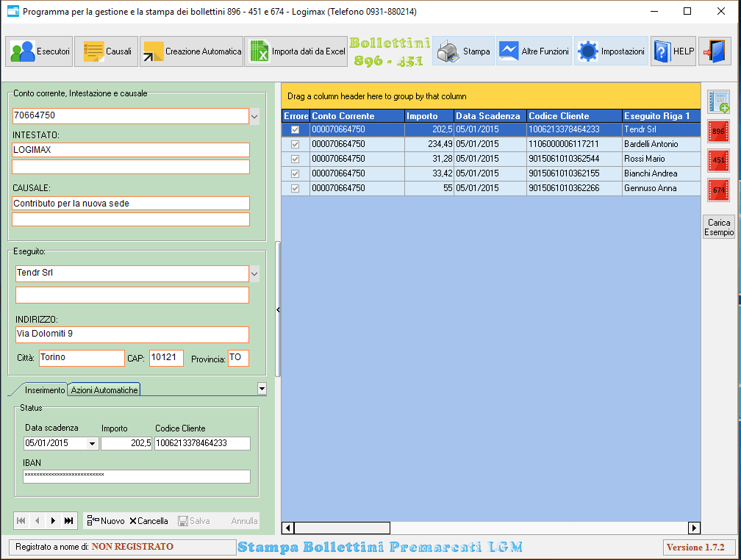This screenshot has width=741, height=560.
Task: Click the add new document icon
Action: (718, 102)
